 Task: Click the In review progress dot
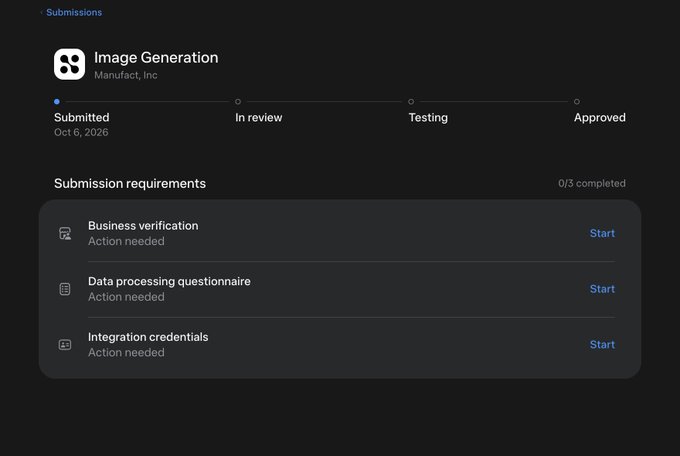[x=238, y=102]
